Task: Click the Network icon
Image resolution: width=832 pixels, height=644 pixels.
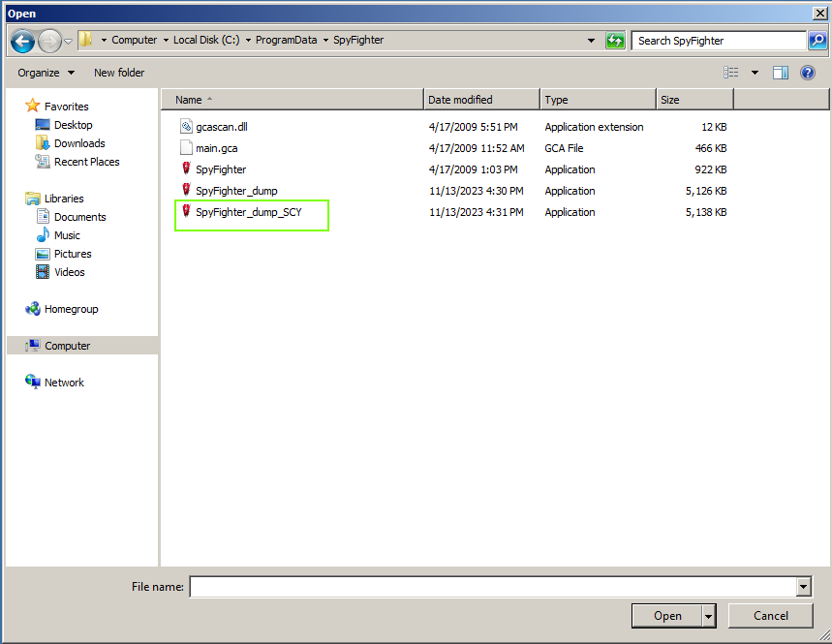Action: tap(32, 382)
